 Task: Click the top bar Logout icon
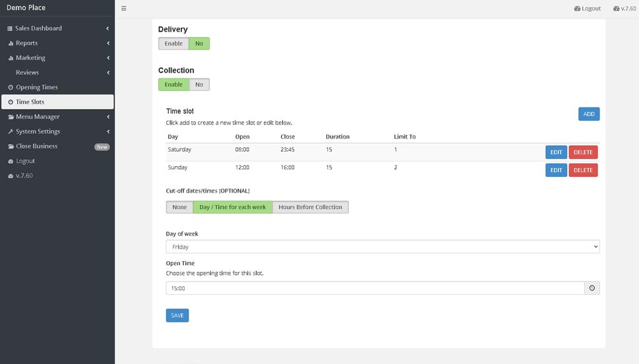(577, 8)
